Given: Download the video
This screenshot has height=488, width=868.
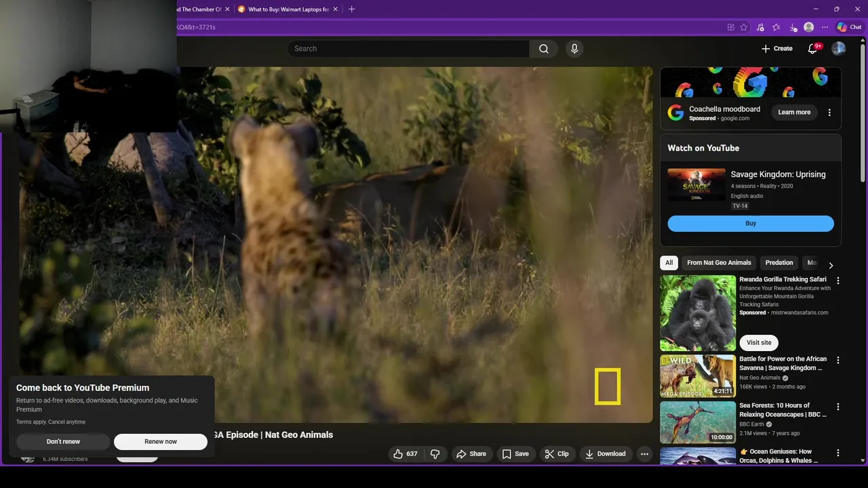Looking at the screenshot, I should (606, 454).
